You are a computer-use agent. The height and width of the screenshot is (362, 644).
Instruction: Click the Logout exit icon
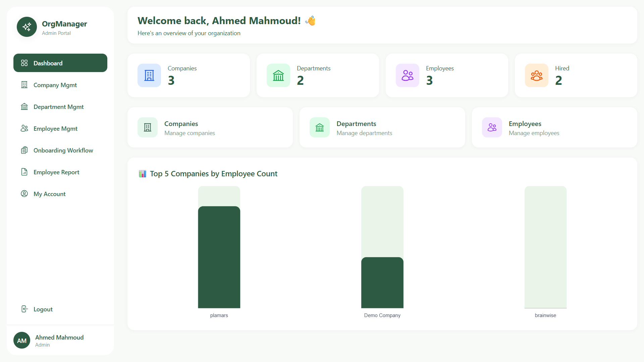(x=24, y=309)
